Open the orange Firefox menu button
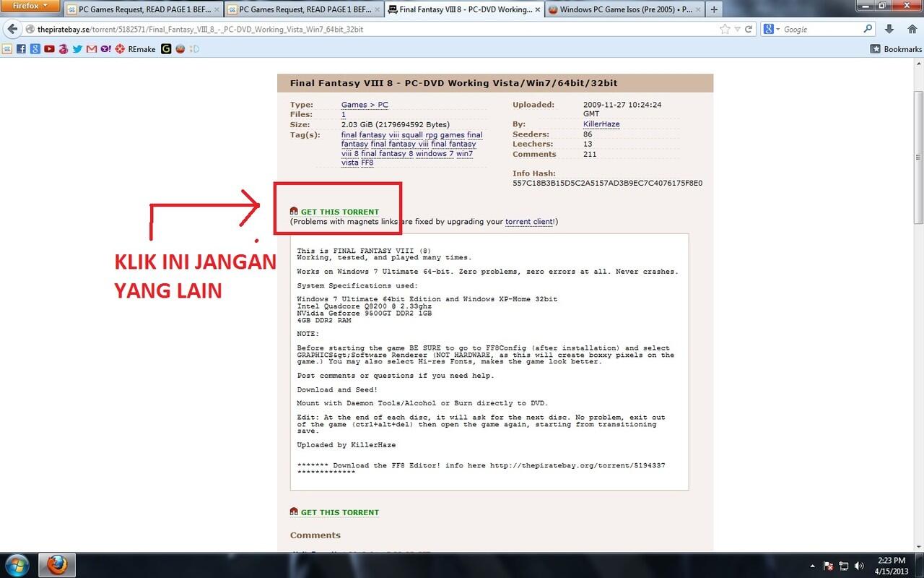924x578 pixels. pos(29,5)
